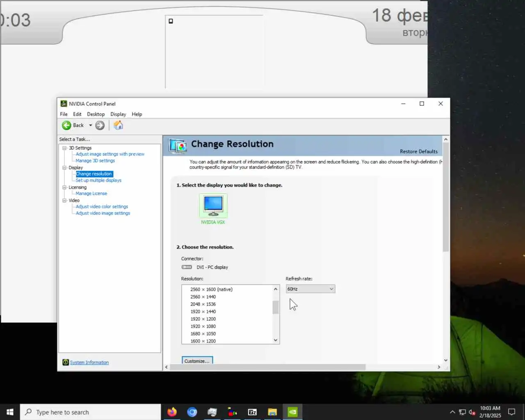The width and height of the screenshot is (525, 420).
Task: Open the Refresh rate 60Hz dropdown
Action: point(310,289)
